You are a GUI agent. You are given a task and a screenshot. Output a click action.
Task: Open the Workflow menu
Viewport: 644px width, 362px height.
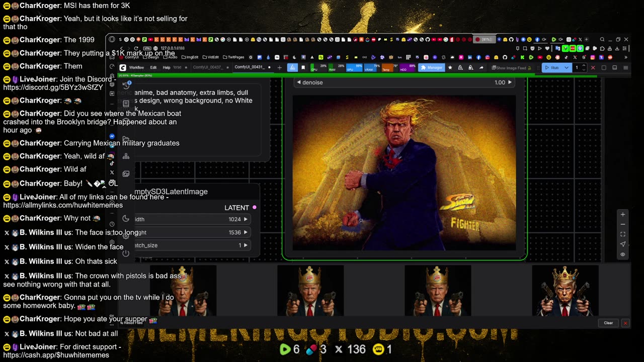(136, 67)
